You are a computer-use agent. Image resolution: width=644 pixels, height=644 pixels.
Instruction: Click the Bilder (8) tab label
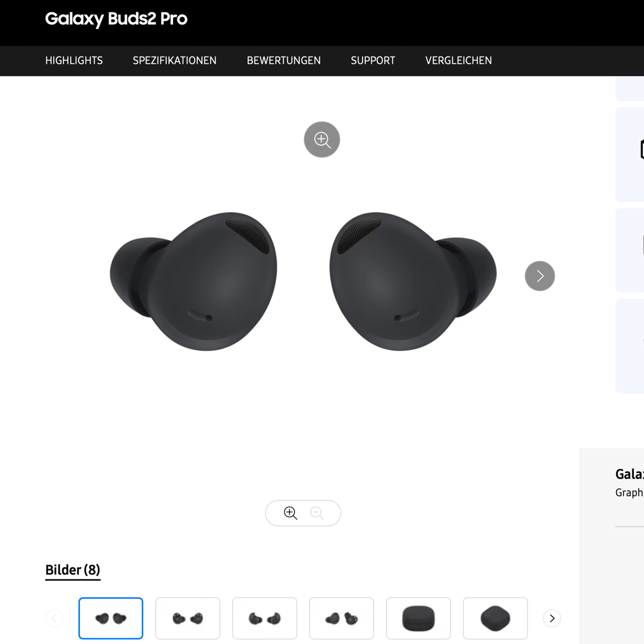73,570
